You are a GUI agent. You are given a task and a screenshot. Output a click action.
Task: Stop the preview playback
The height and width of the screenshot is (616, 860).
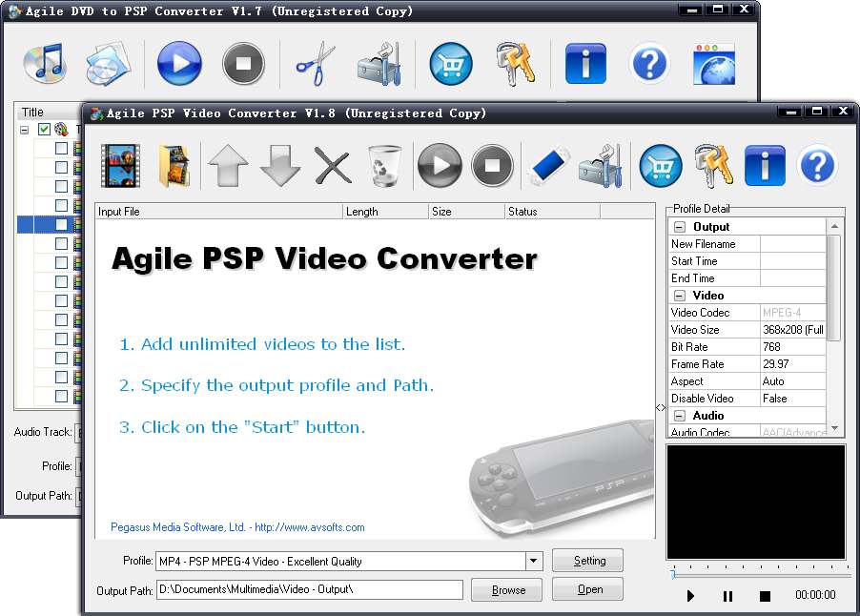(x=765, y=596)
